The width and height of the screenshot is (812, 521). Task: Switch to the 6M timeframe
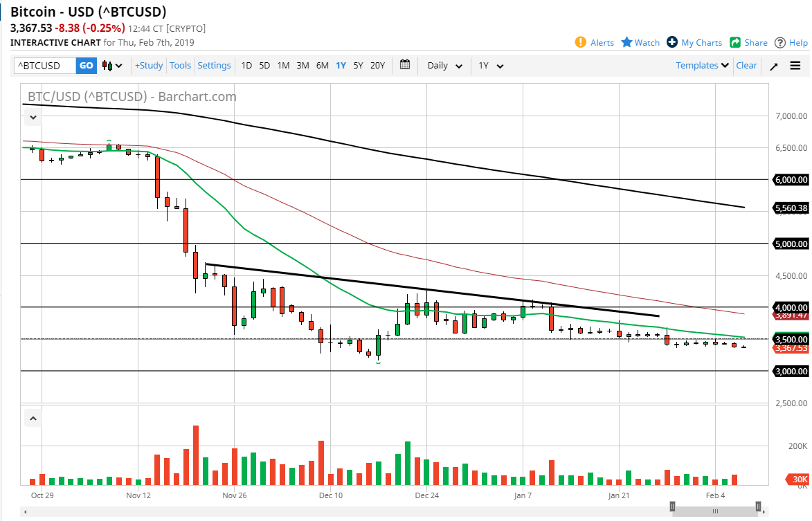pos(321,65)
